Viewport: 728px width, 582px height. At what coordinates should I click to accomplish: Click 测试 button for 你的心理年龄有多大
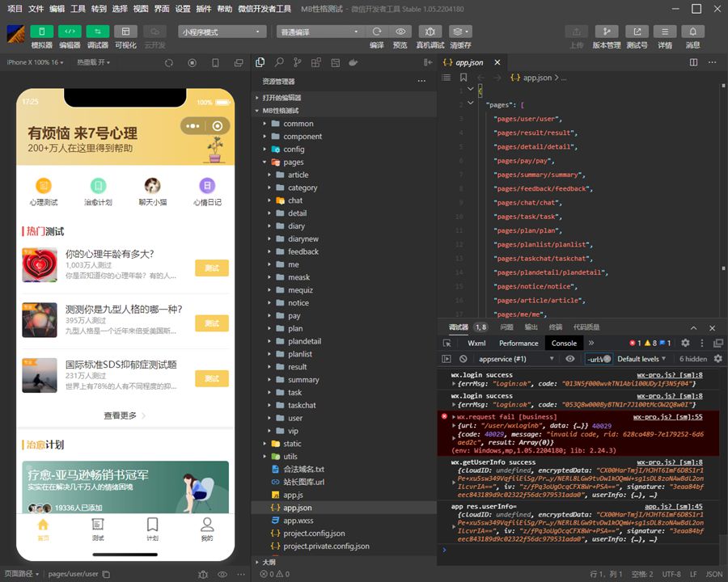[x=211, y=268]
